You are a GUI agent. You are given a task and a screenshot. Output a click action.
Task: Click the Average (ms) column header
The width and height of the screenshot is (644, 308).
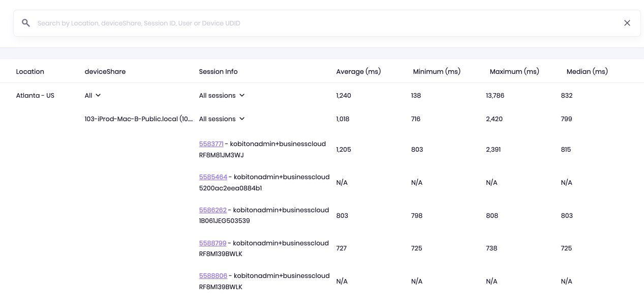tap(358, 72)
